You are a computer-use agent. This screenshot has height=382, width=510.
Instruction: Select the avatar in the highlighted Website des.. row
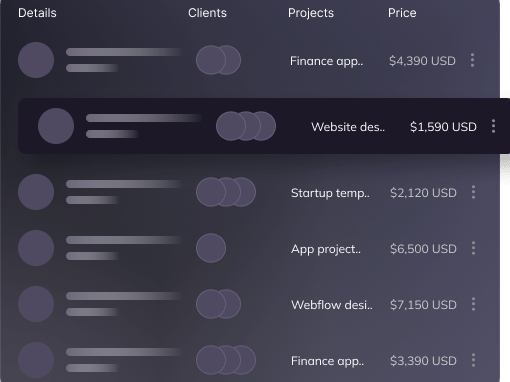[x=56, y=126]
